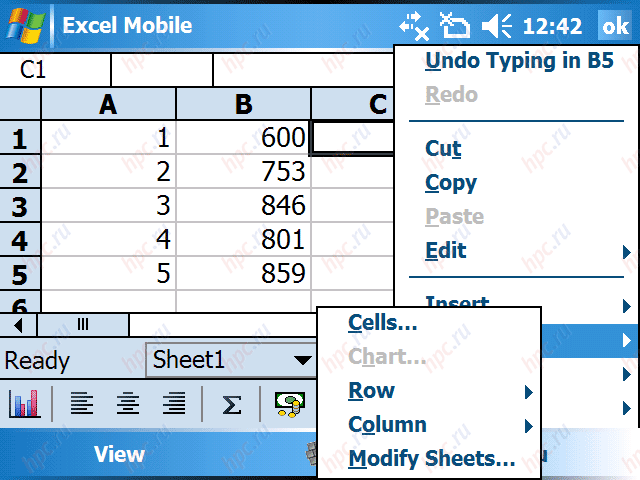Select cell A2 with value 2

coord(109,171)
